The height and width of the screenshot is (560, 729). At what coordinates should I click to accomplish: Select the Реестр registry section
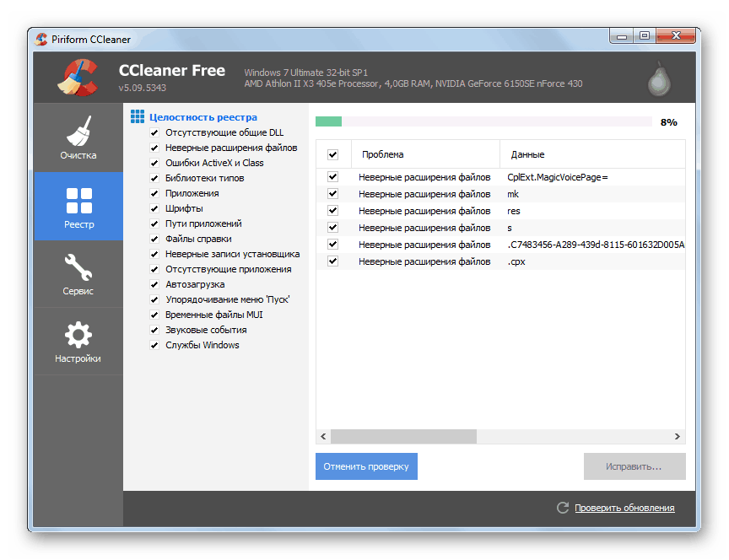point(78,207)
